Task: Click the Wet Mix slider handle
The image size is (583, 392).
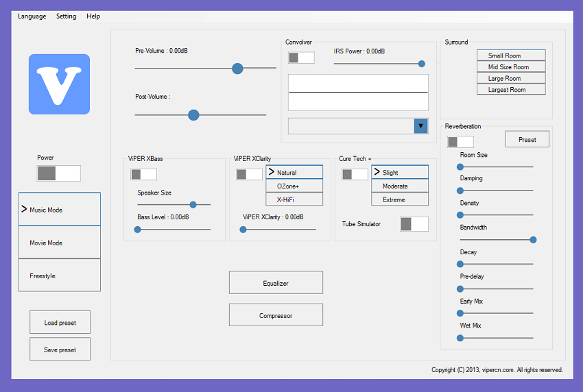Action: click(460, 338)
